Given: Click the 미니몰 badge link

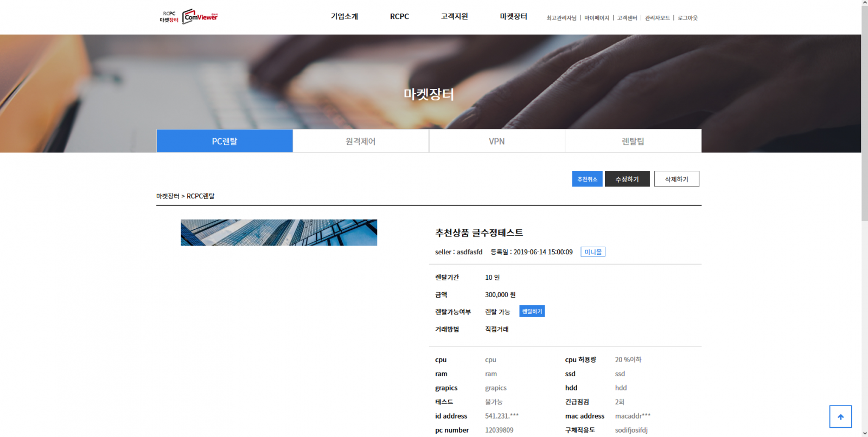Looking at the screenshot, I should [x=592, y=252].
